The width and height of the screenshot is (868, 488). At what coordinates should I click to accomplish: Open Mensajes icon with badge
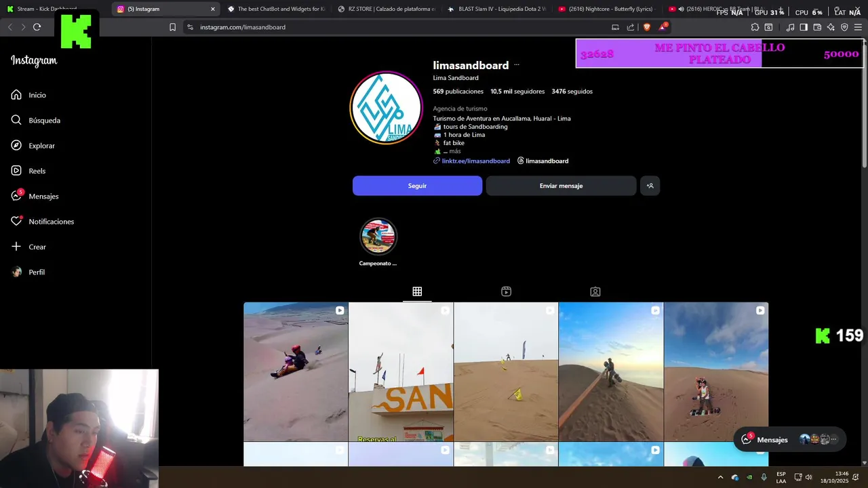(x=17, y=196)
